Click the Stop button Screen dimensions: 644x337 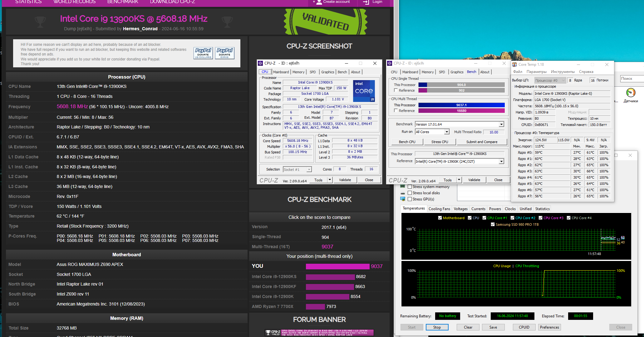click(x=437, y=327)
